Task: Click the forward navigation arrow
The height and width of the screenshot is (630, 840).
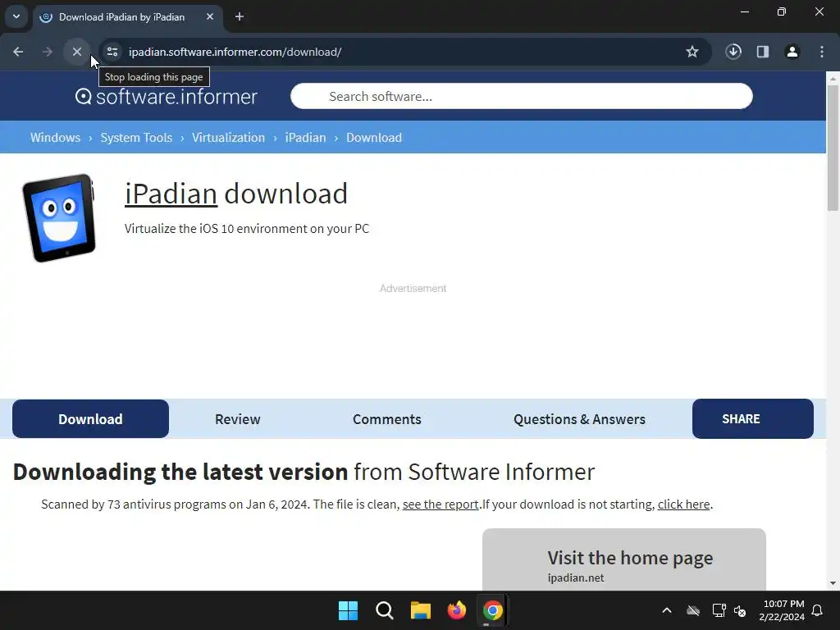Action: point(48,52)
